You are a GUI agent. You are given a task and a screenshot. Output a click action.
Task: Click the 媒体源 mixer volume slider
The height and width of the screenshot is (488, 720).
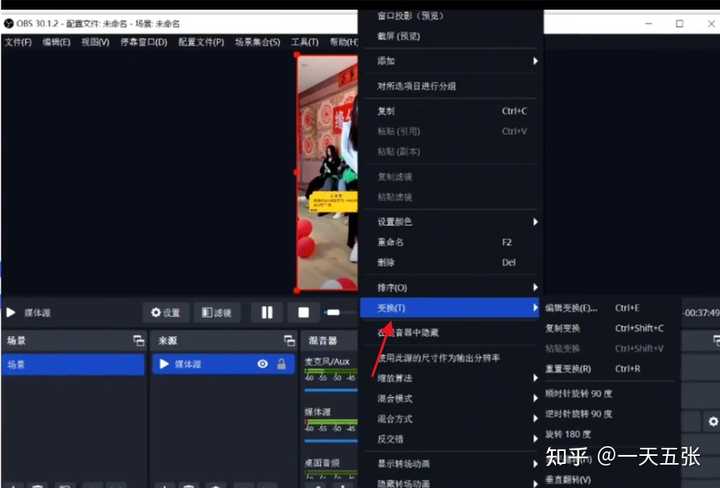pos(331,441)
